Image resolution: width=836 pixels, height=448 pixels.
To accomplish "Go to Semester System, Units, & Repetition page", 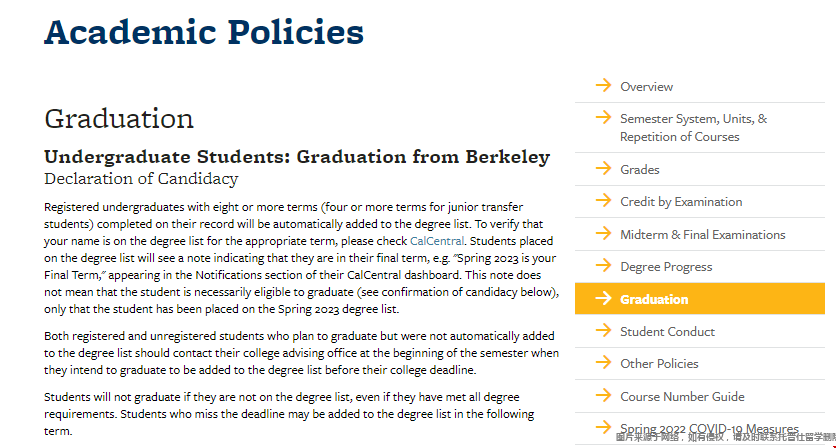I will pyautogui.click(x=693, y=127).
